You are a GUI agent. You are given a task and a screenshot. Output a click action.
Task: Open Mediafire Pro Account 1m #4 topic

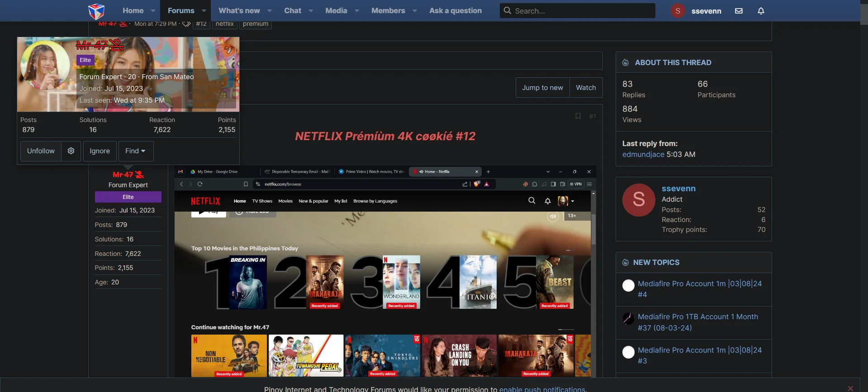[700, 289]
